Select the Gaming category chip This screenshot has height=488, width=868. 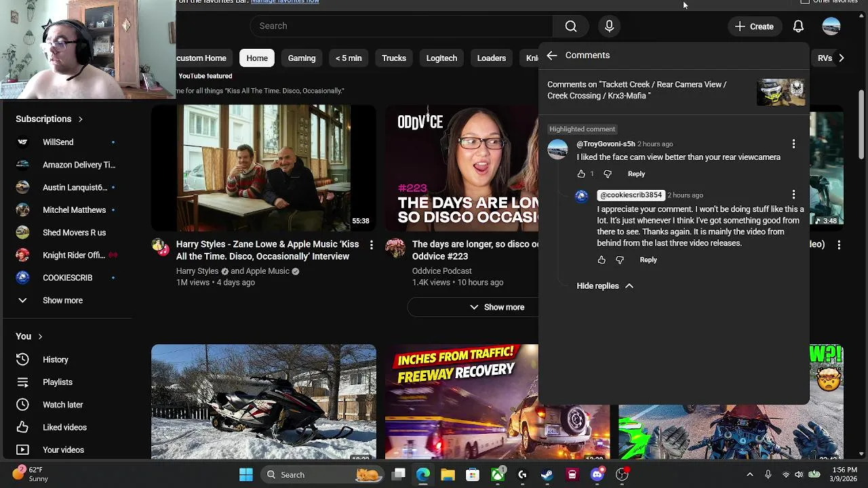(x=302, y=58)
